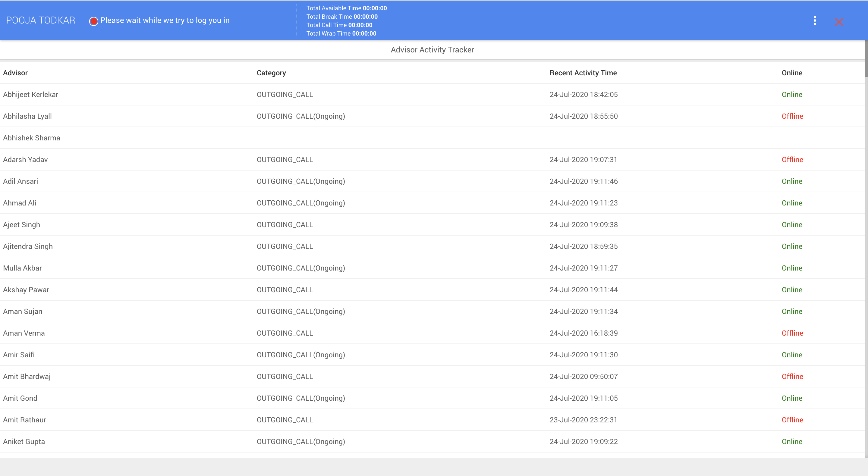This screenshot has width=868, height=476.
Task: Click the Online column header
Action: 792,73
